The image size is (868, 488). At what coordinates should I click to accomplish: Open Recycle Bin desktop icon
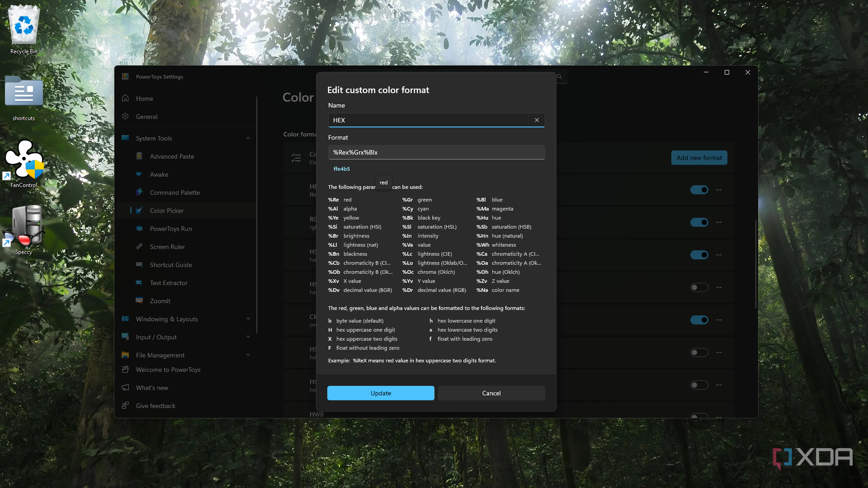pos(24,30)
